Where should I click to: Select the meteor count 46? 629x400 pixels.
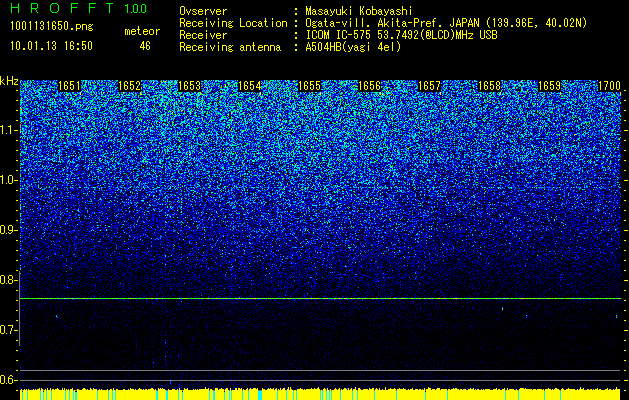[x=145, y=46]
